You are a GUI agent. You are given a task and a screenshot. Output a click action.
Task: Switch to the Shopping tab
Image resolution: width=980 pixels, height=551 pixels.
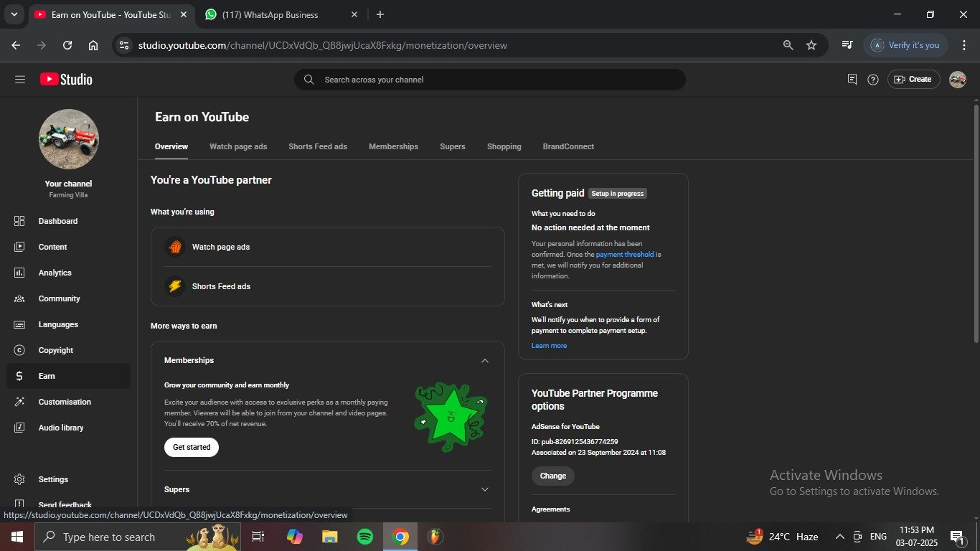(504, 146)
